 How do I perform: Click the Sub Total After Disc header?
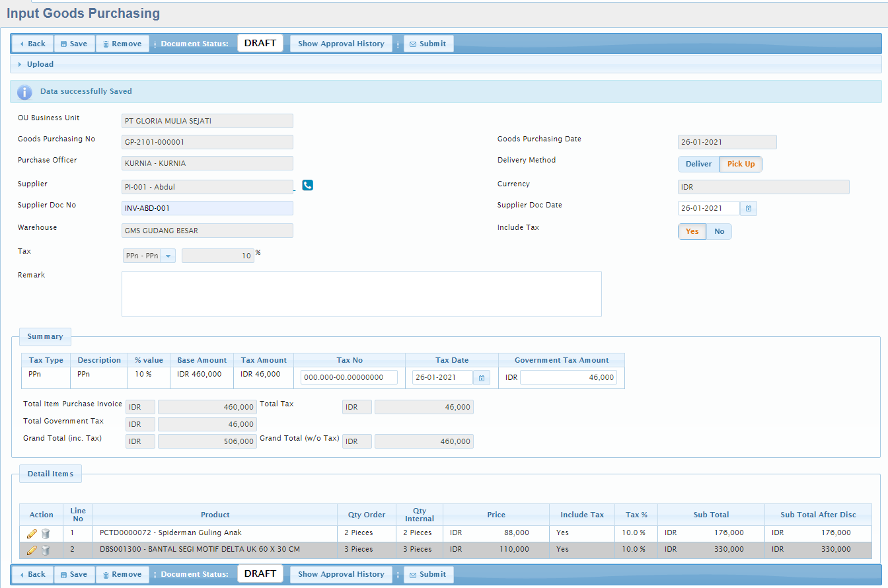coord(818,515)
